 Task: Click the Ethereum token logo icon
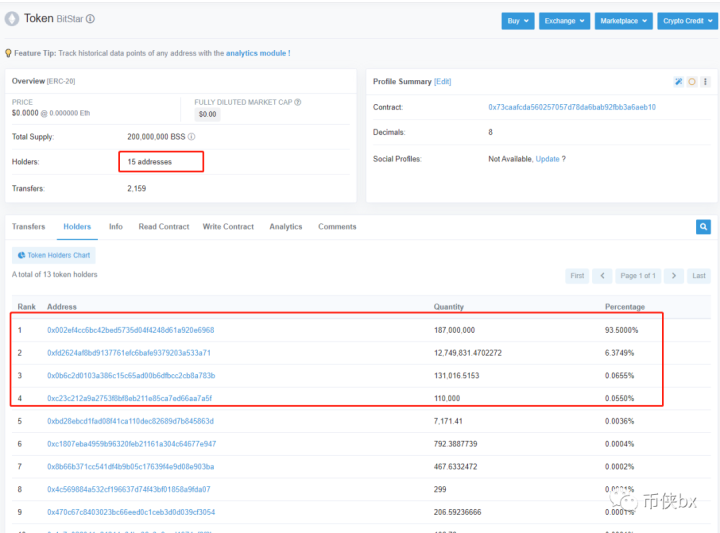click(12, 19)
